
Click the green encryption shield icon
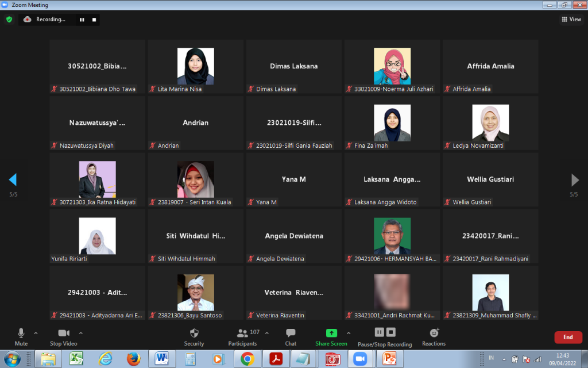point(9,20)
